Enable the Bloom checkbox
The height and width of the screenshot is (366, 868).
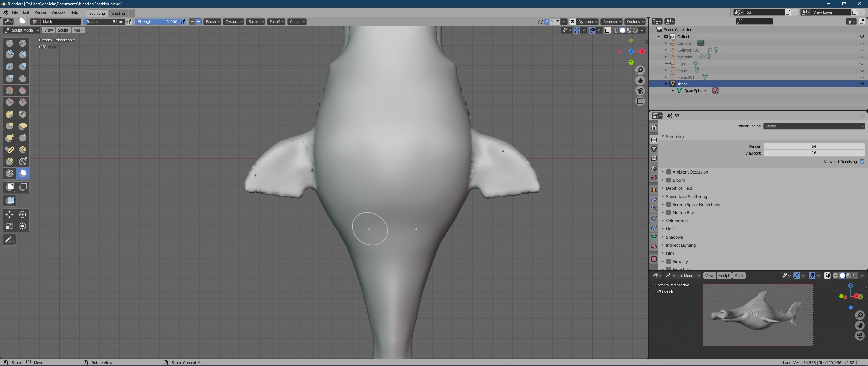point(669,180)
